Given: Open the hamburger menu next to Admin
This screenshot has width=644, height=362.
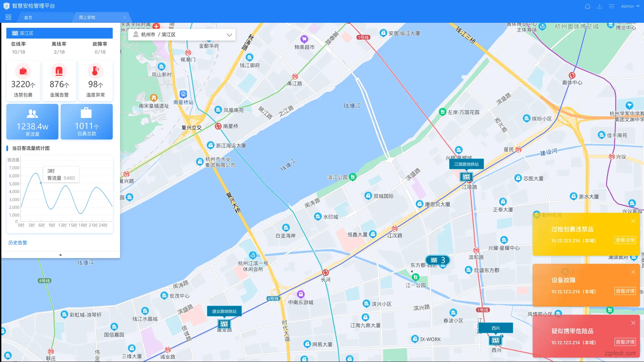Looking at the screenshot, I should 611,6.
